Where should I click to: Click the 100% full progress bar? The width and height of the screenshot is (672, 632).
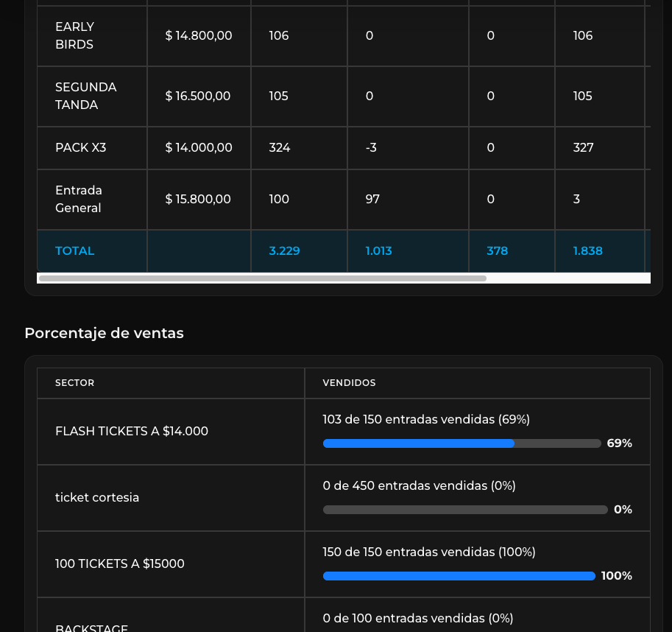pos(459,576)
